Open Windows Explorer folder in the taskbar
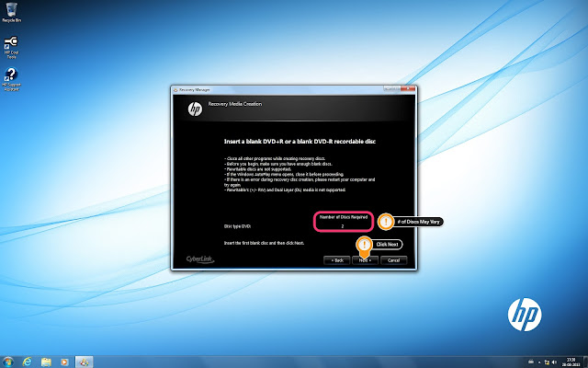Image resolution: width=588 pixels, height=368 pixels. pyautogui.click(x=46, y=362)
